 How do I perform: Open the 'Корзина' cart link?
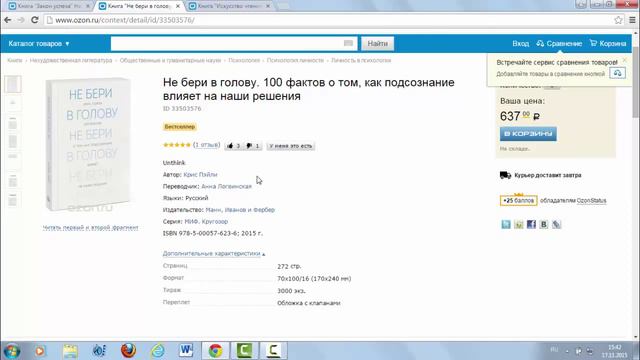pyautogui.click(x=608, y=44)
